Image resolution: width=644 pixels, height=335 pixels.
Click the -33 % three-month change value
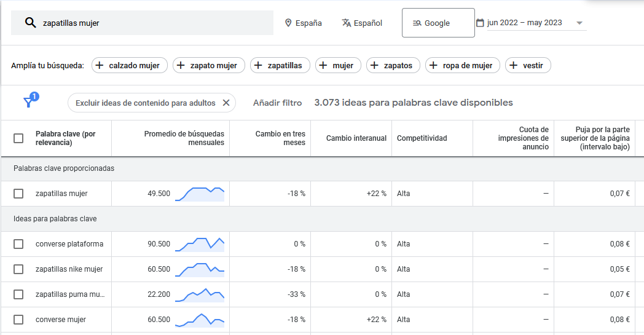point(297,294)
